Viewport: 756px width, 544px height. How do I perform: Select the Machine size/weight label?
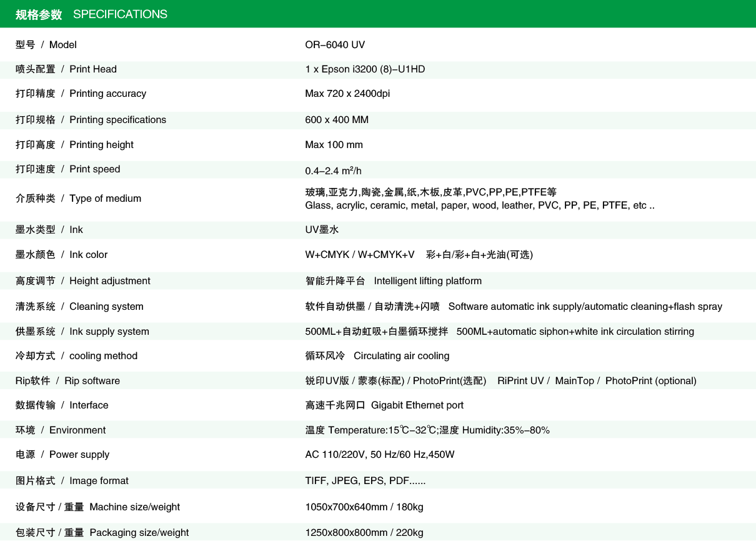(97, 507)
